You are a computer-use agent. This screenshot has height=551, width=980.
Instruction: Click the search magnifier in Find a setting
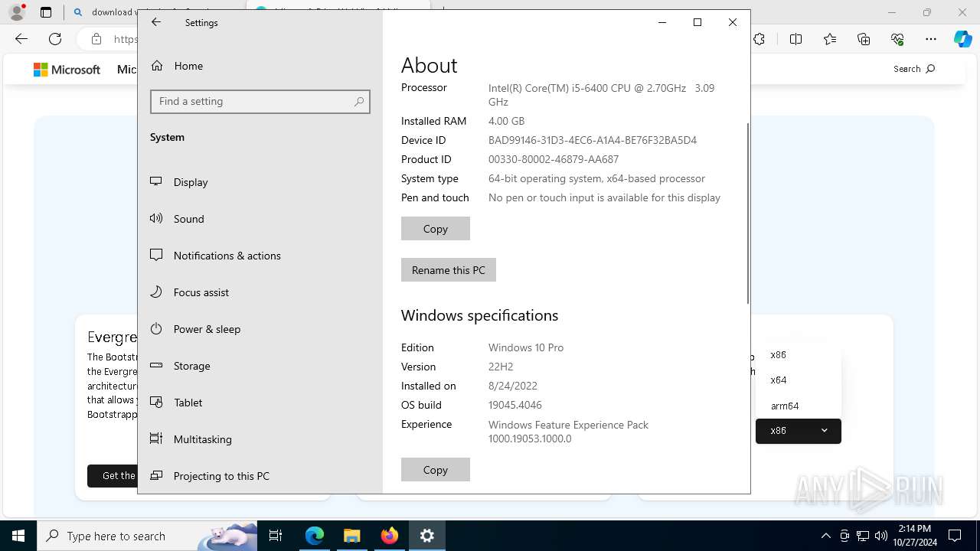[x=359, y=101]
